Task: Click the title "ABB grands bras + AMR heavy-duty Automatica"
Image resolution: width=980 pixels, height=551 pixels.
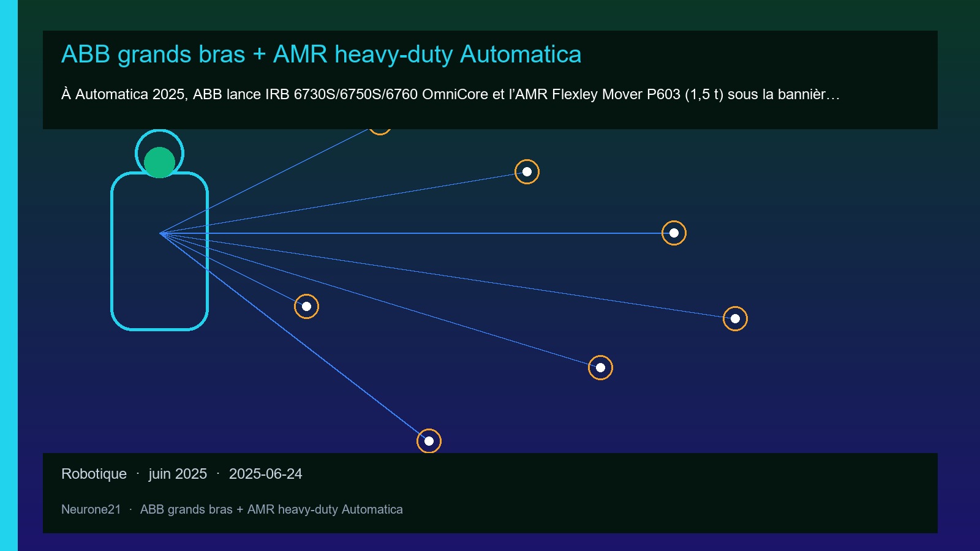Action: 321,54
